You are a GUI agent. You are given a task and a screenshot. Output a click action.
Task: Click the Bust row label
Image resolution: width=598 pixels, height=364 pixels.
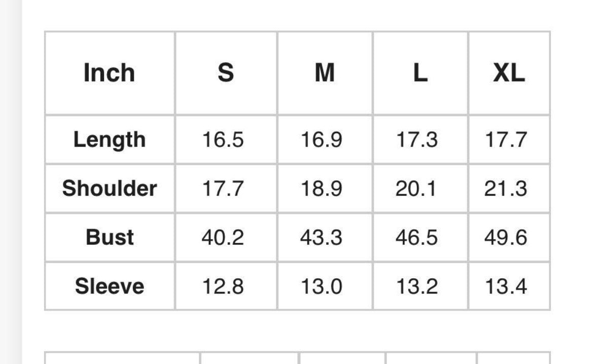(110, 237)
